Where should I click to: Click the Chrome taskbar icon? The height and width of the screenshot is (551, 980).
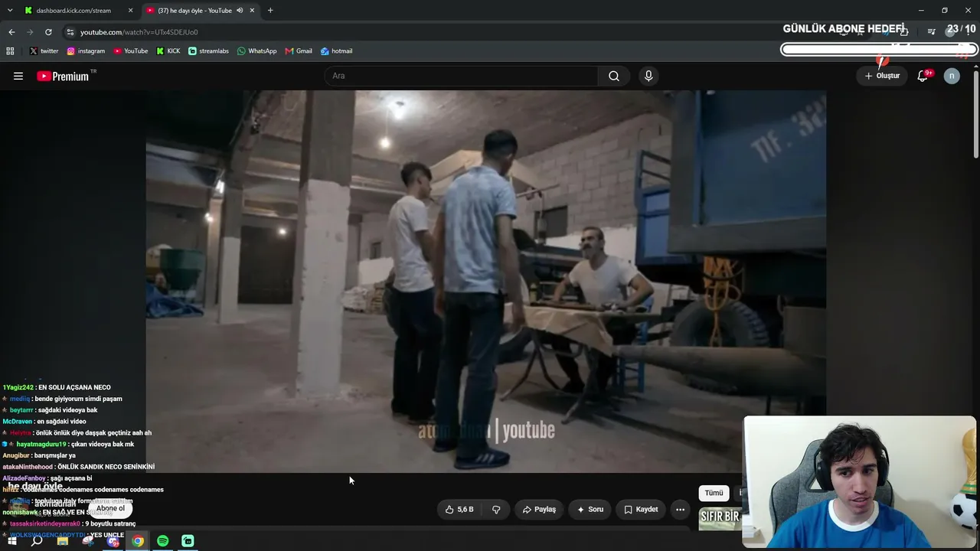pyautogui.click(x=138, y=541)
